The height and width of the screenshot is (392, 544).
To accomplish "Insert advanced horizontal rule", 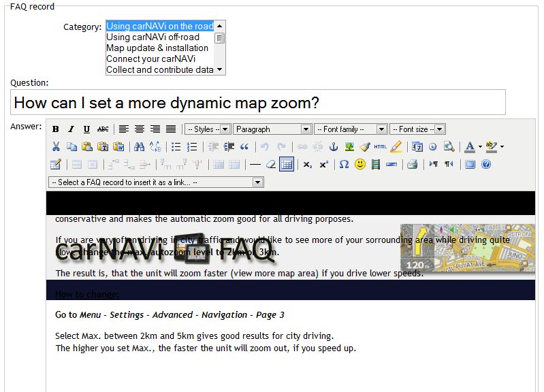I will [x=391, y=165].
